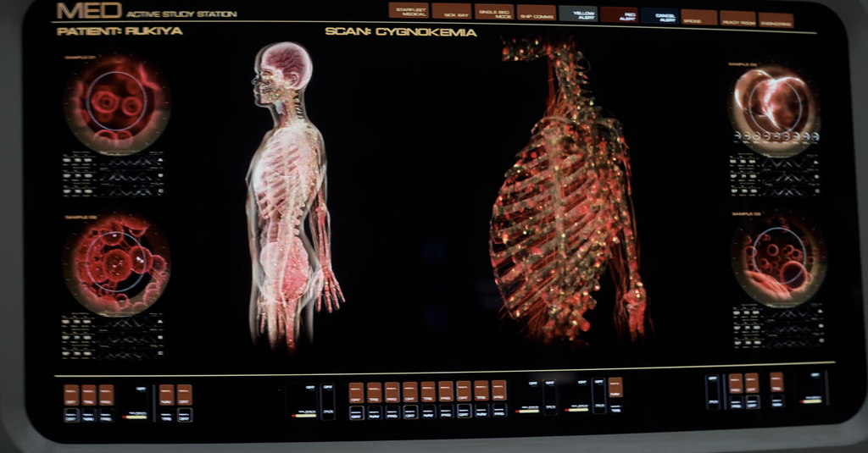The width and height of the screenshot is (868, 453).
Task: Open Ship Comms
Action: (537, 13)
